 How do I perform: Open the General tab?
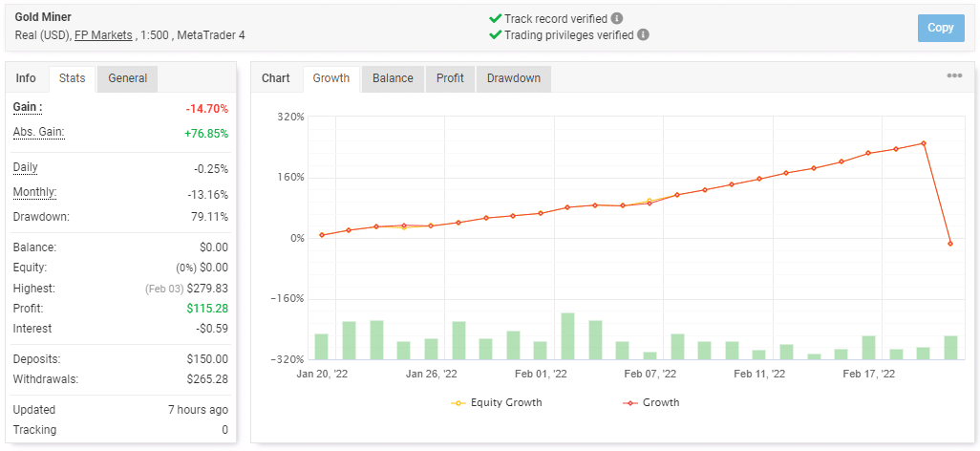point(127,78)
